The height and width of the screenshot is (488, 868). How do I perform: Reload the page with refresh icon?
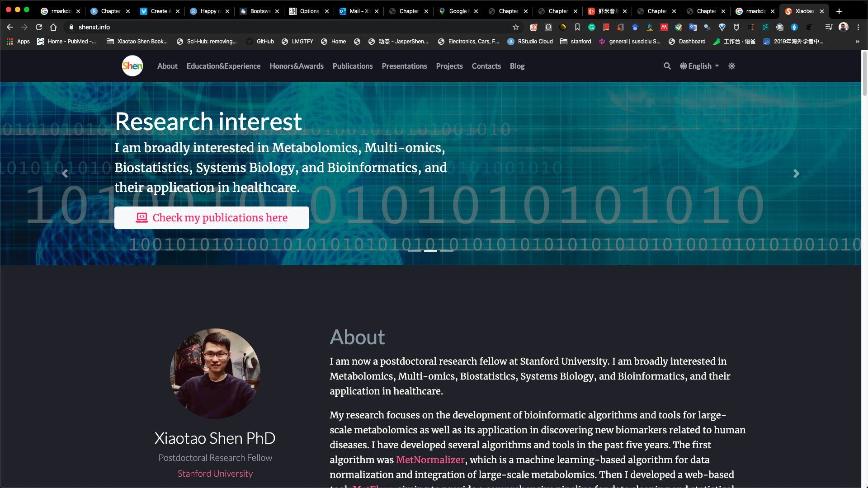39,27
